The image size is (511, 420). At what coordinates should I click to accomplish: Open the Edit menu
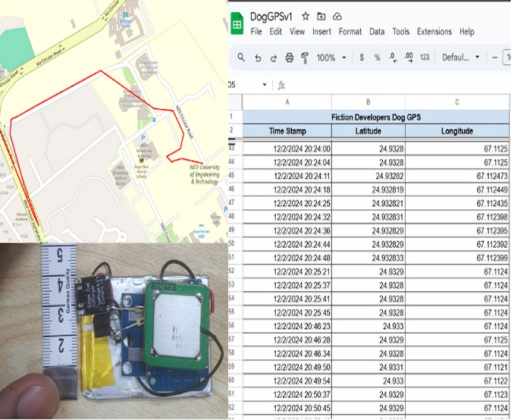(275, 32)
